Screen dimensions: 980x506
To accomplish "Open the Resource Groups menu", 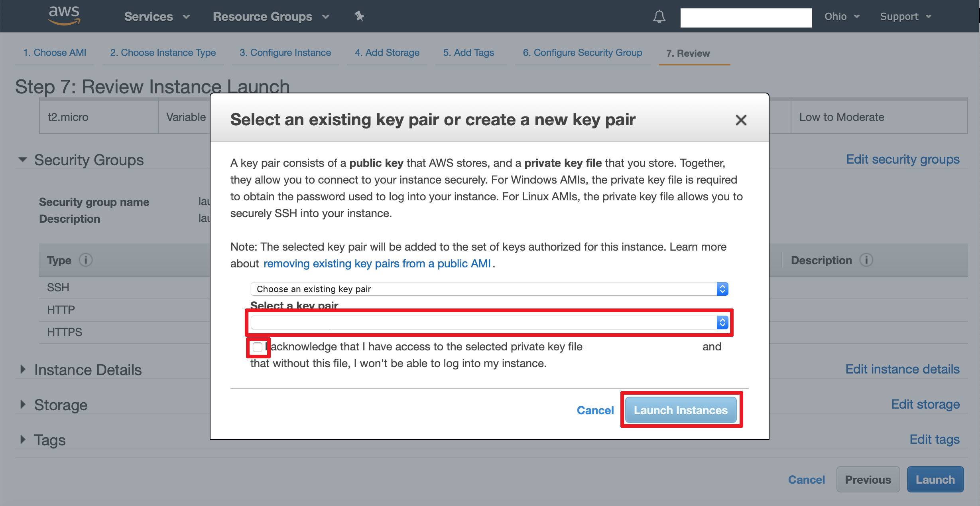I will coord(271,17).
